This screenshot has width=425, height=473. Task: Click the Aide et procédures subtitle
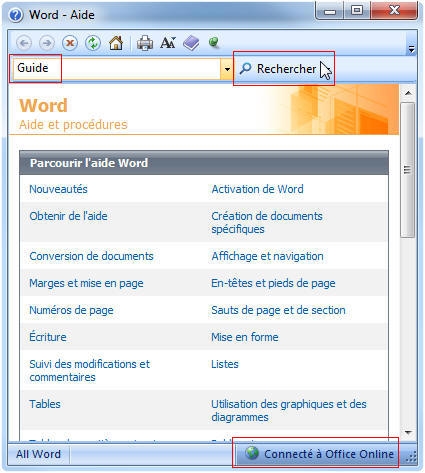(73, 125)
